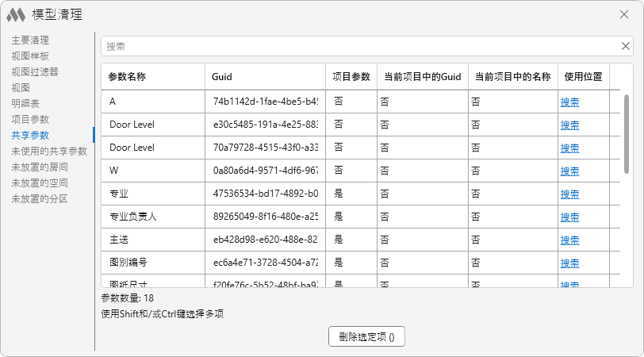Click 项目参数 column header
Screen dimensions: 644x357
[351, 77]
